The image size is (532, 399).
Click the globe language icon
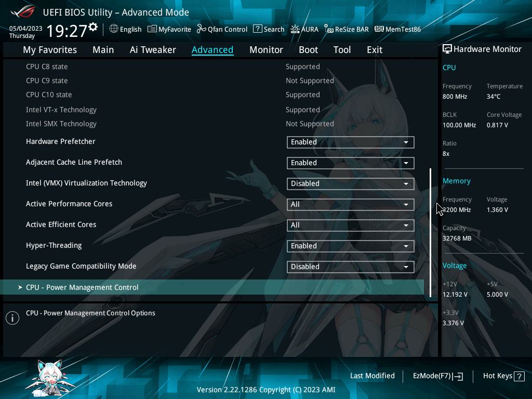pos(114,29)
